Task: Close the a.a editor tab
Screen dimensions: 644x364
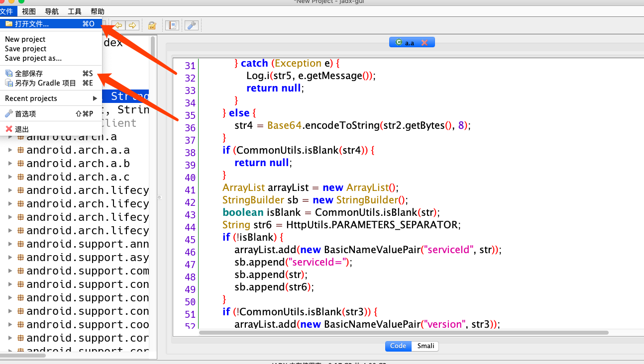Action: click(x=425, y=43)
